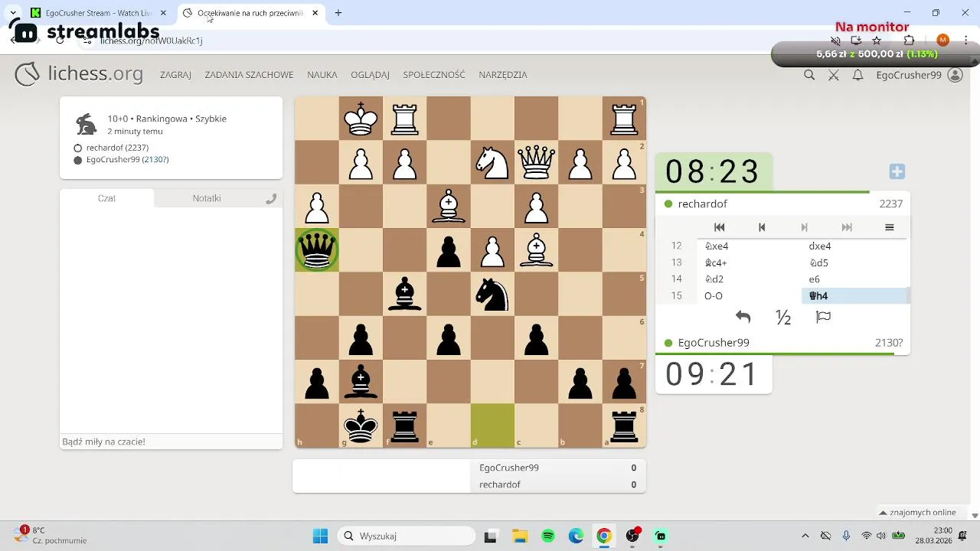The image size is (980, 551).
Task: Open the browser tab search dropdown
Action: pyautogui.click(x=13, y=13)
